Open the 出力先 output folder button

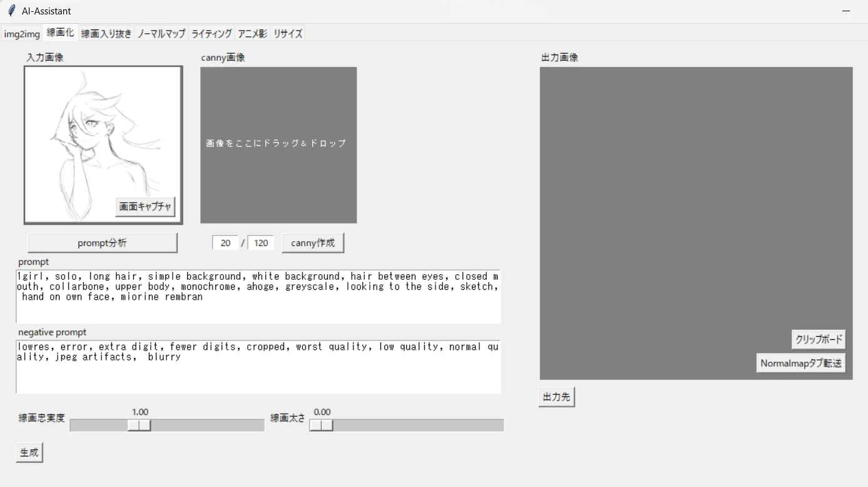point(556,397)
